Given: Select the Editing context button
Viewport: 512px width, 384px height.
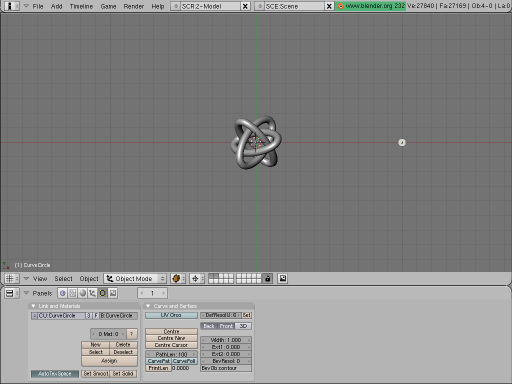Looking at the screenshot, I should [103, 293].
